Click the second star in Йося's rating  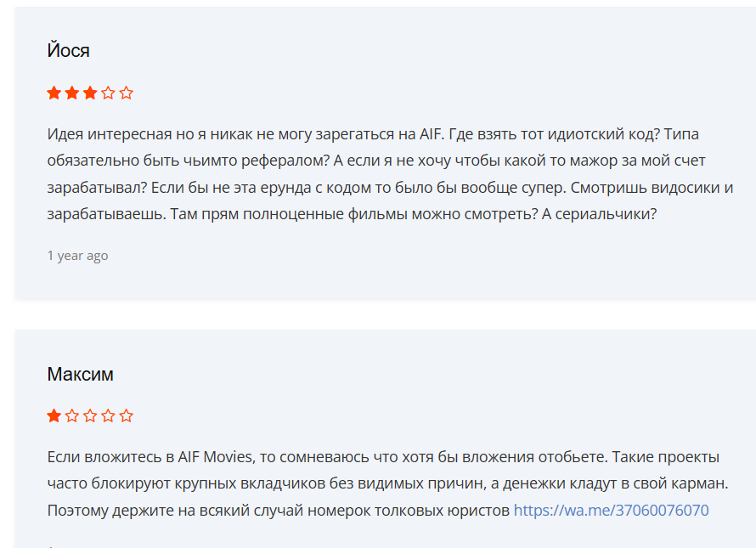pyautogui.click(x=72, y=93)
